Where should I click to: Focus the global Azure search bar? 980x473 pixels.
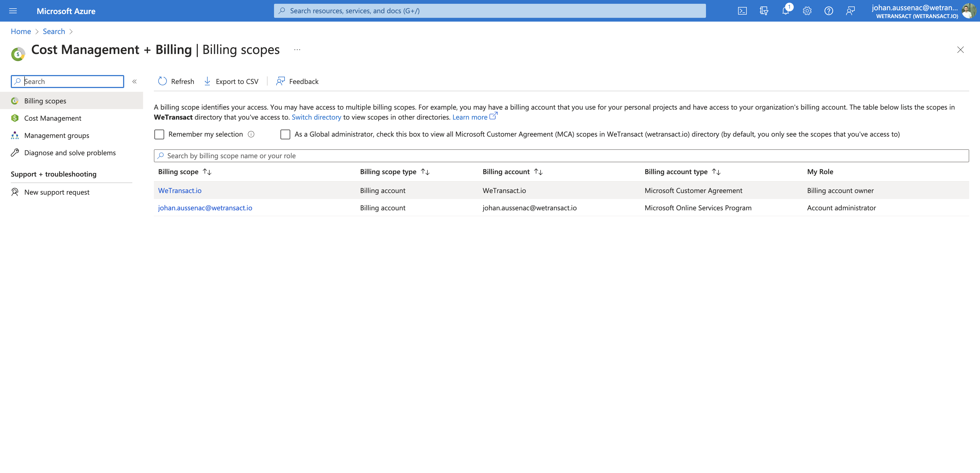[490, 11]
